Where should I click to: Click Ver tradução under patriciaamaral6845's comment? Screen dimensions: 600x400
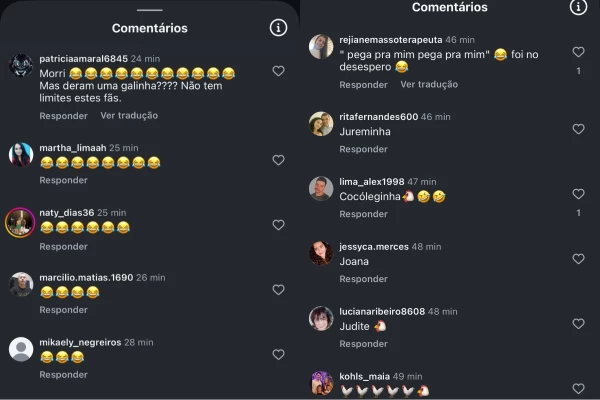tap(129, 116)
